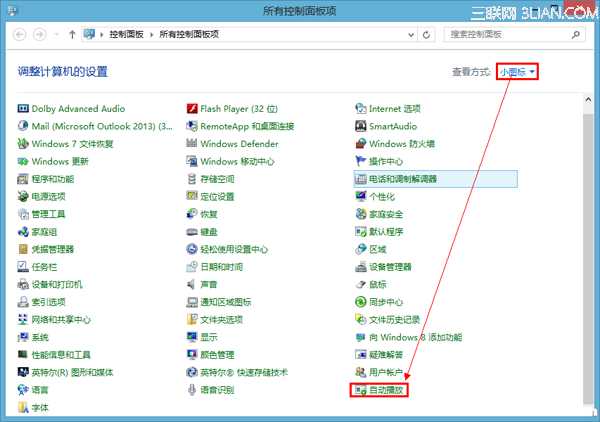The image size is (600, 422).
Task: Click the Windows Defender icon
Action: pyautogui.click(x=192, y=144)
